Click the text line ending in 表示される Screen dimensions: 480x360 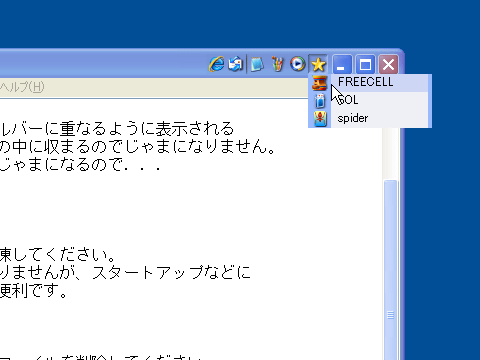pos(117,129)
